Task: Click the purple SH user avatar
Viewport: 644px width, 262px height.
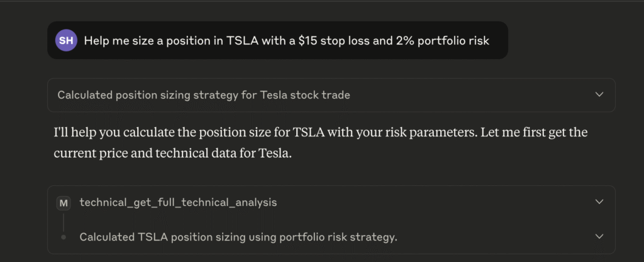Action: tap(66, 40)
